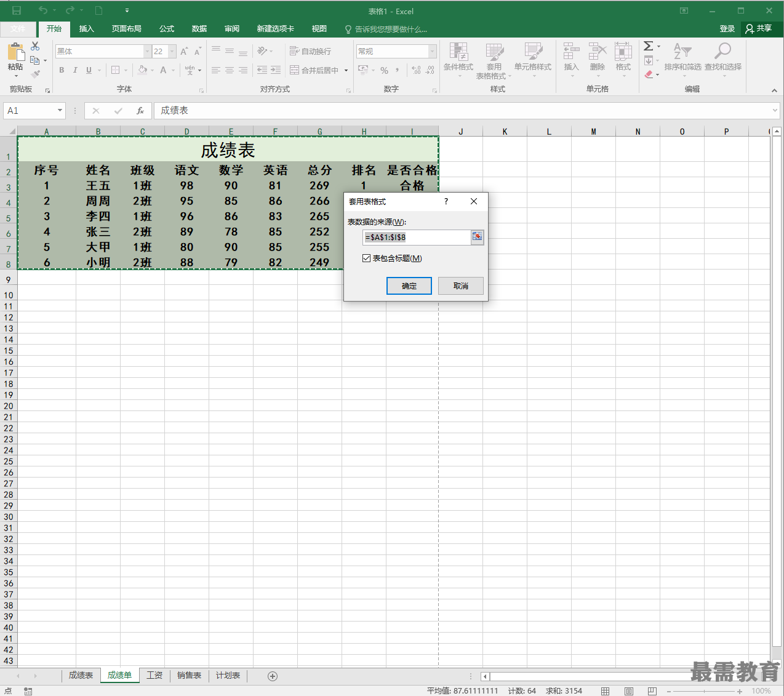Decrease font size with smaller A icon
The width and height of the screenshot is (784, 696).
198,52
